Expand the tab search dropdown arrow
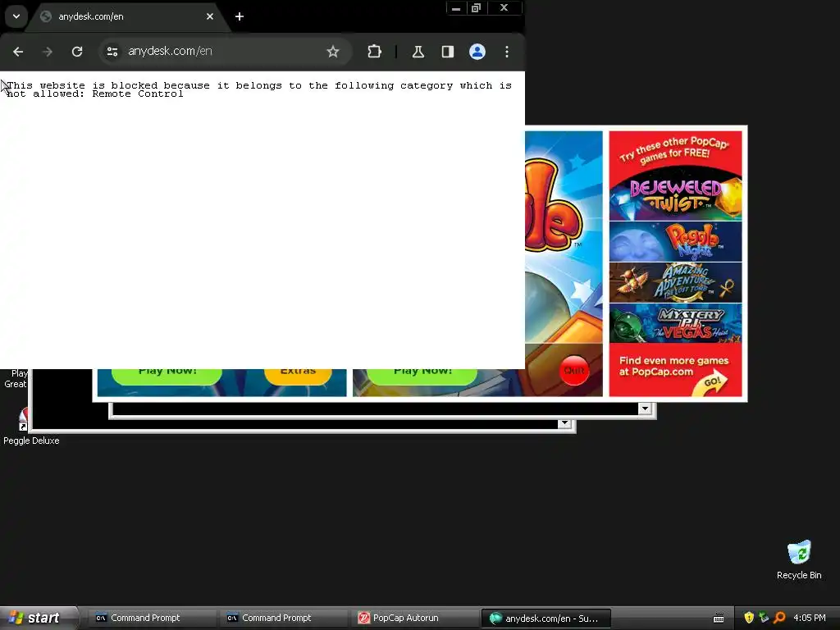 pos(16,16)
